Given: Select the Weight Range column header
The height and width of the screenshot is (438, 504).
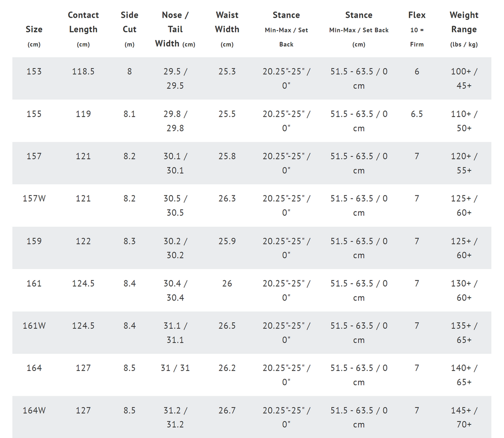Looking at the screenshot, I should [464, 29].
